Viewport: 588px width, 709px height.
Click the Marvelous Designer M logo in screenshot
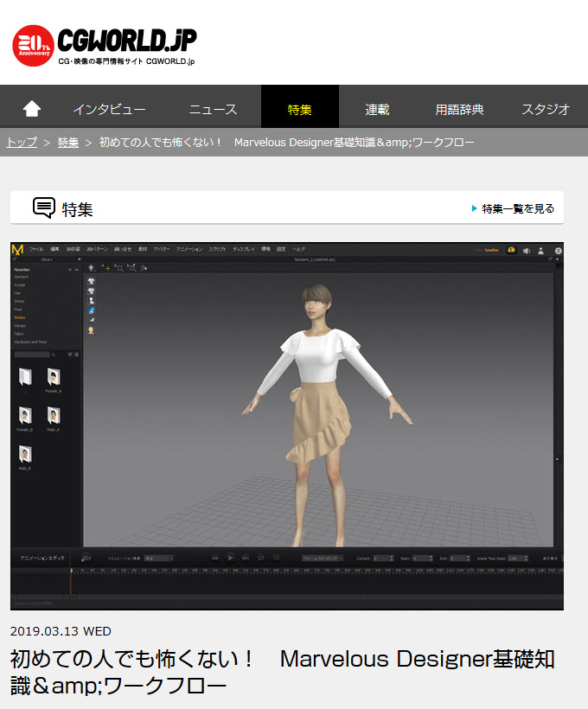pyautogui.click(x=17, y=249)
